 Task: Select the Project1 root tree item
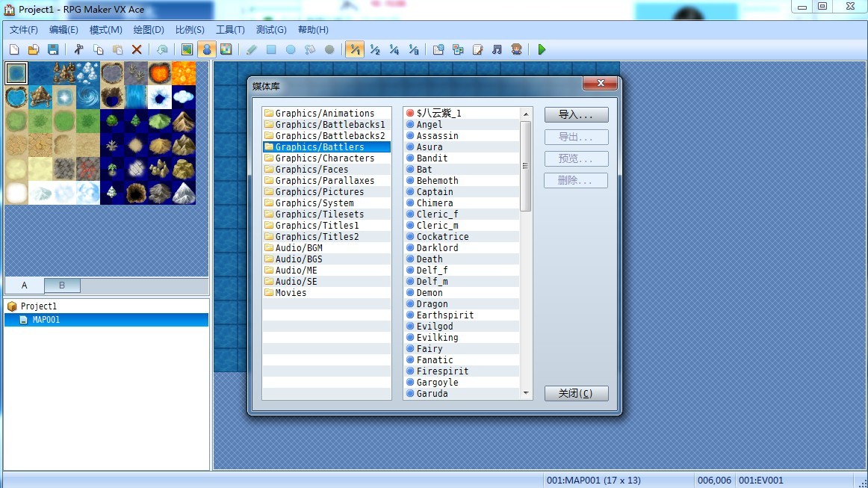click(39, 306)
